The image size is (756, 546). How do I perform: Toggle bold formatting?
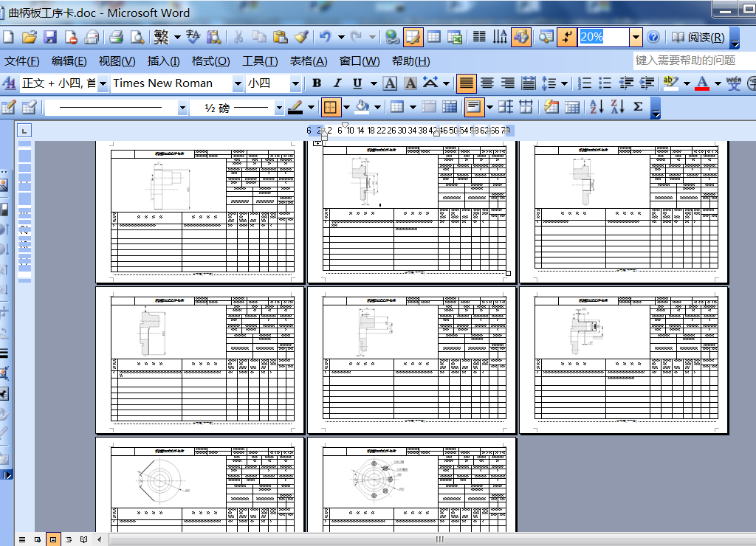coord(317,83)
